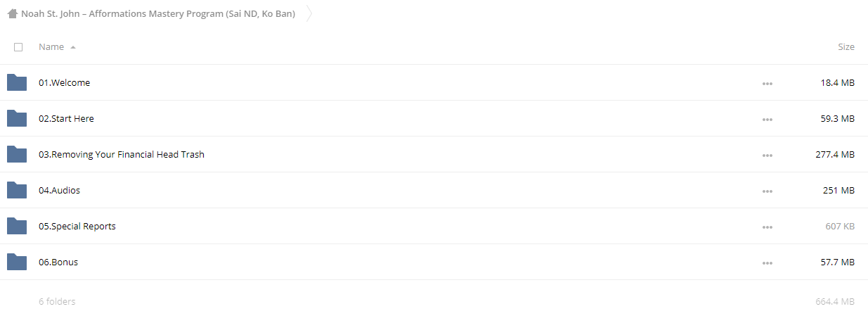Select the 05.Special Reports folder icon

[17, 226]
